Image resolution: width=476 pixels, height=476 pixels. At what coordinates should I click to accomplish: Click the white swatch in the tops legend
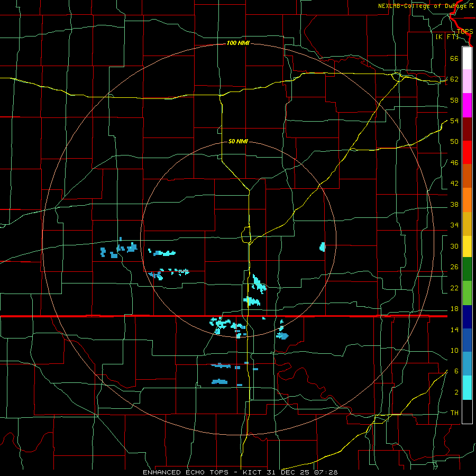coord(467,58)
